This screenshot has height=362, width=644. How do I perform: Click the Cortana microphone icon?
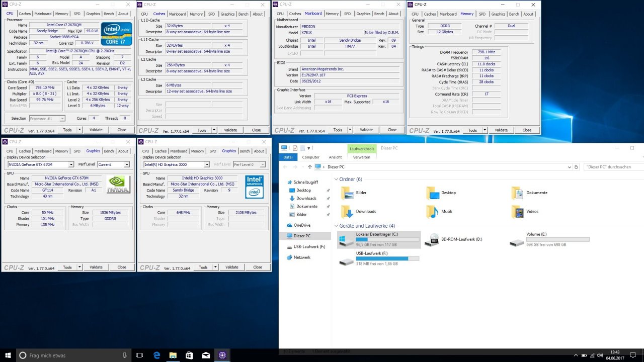point(125,355)
